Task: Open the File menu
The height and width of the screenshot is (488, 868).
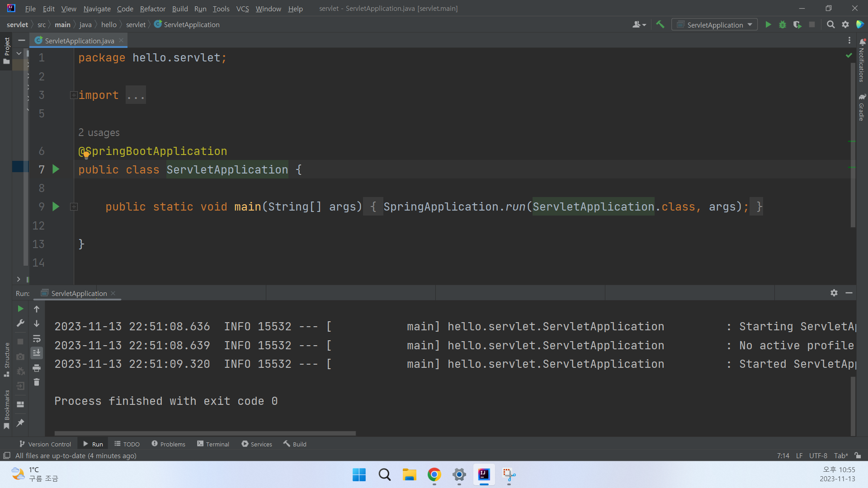Action: [30, 9]
